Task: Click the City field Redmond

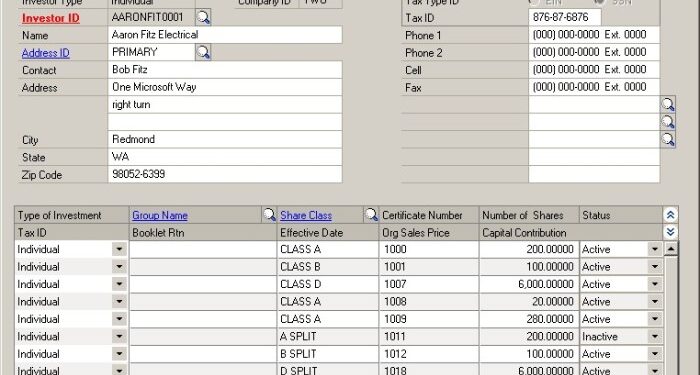Action: (x=225, y=139)
